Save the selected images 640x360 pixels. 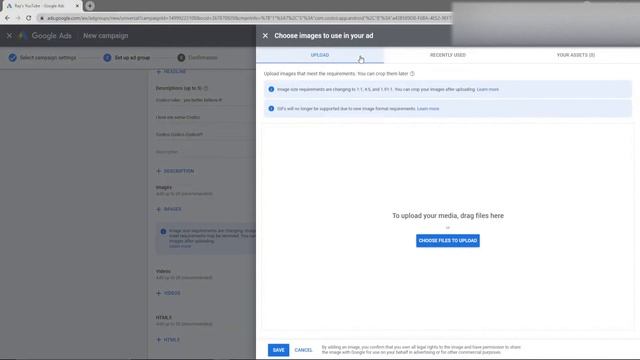[x=278, y=350]
